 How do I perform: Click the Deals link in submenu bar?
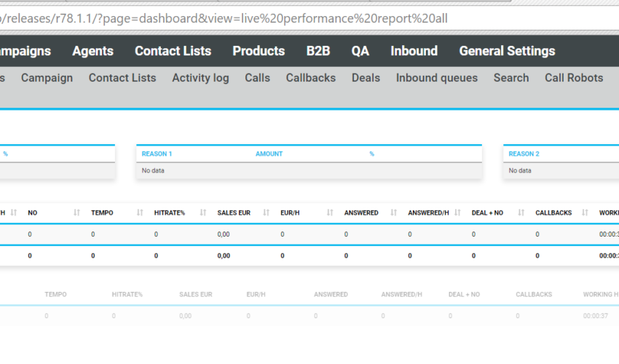(366, 78)
